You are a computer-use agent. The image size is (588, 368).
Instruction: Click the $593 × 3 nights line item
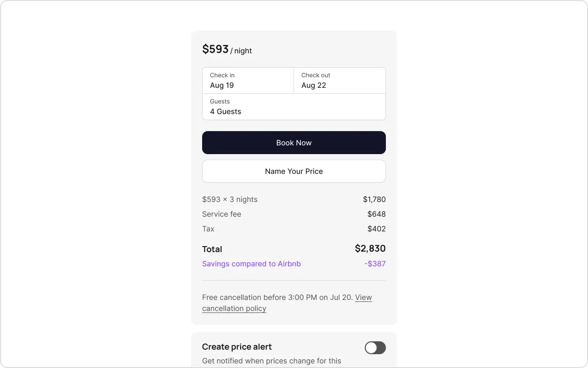230,199
